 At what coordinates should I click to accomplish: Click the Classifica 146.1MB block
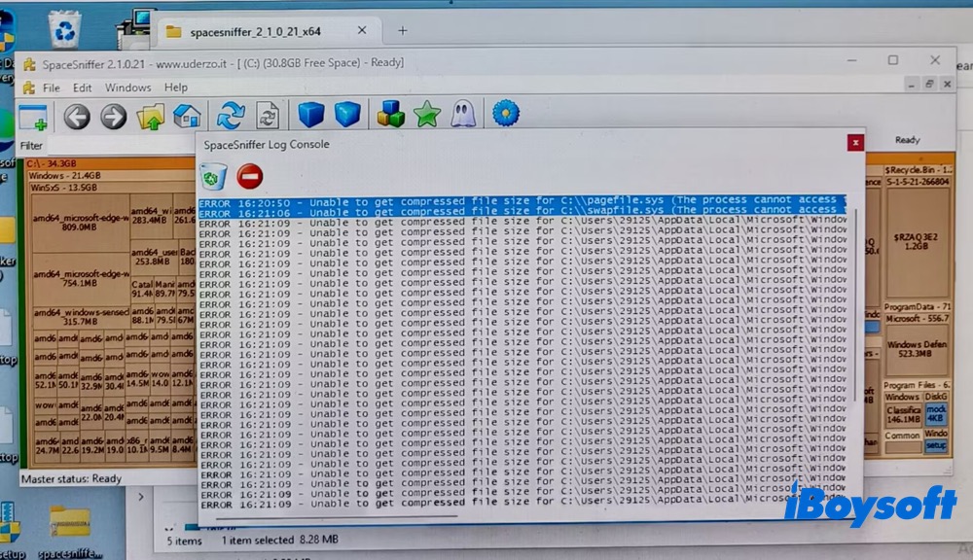coord(904,415)
